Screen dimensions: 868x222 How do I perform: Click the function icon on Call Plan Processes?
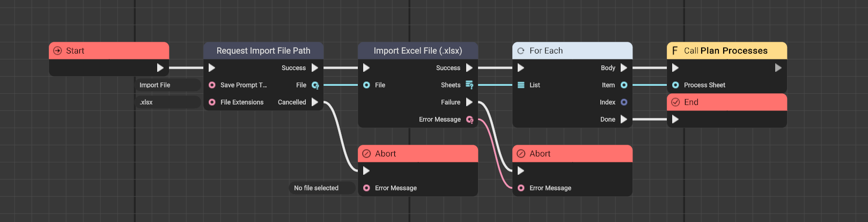click(x=675, y=51)
